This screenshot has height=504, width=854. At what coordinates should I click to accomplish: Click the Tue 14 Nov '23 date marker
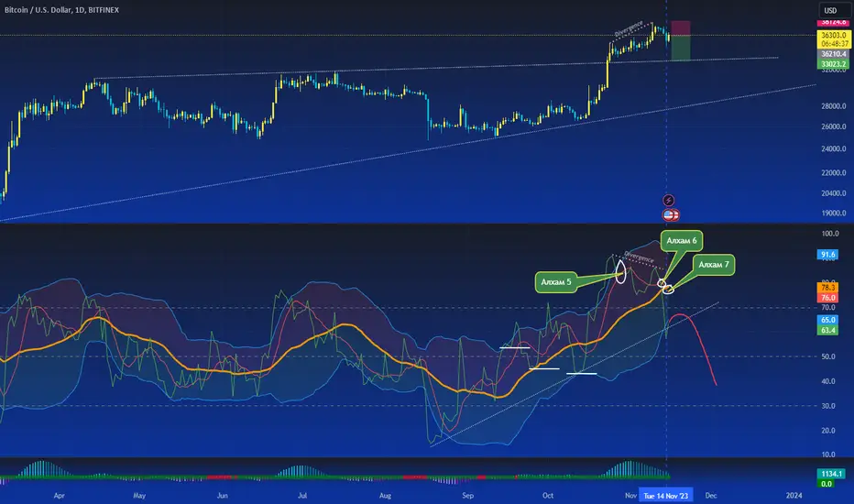[665, 495]
